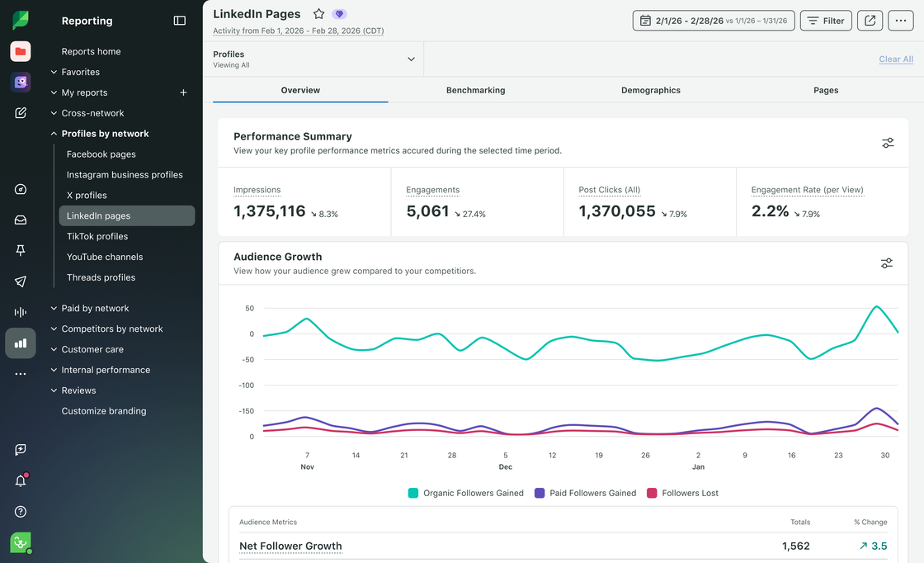Open the red folder icon in left rail

tap(21, 51)
